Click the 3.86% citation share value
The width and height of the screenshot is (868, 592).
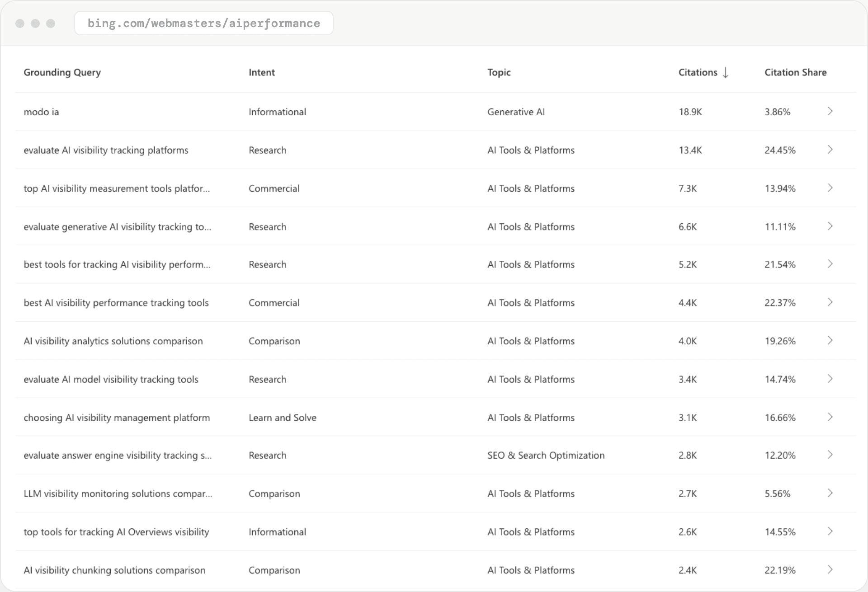(777, 112)
